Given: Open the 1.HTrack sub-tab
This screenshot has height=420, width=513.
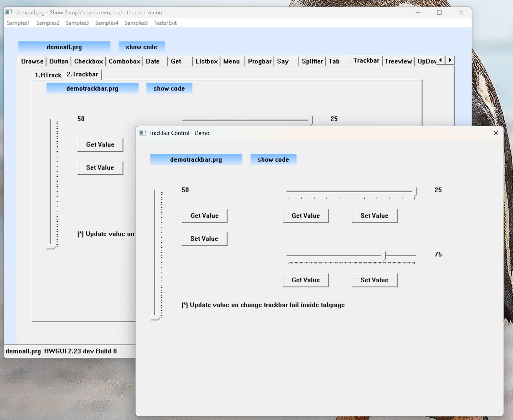Looking at the screenshot, I should [x=48, y=75].
